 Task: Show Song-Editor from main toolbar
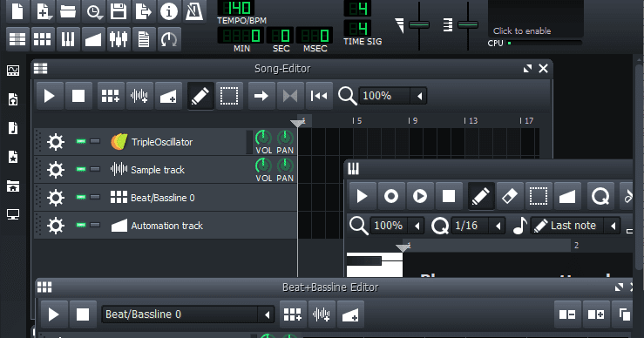point(17,39)
